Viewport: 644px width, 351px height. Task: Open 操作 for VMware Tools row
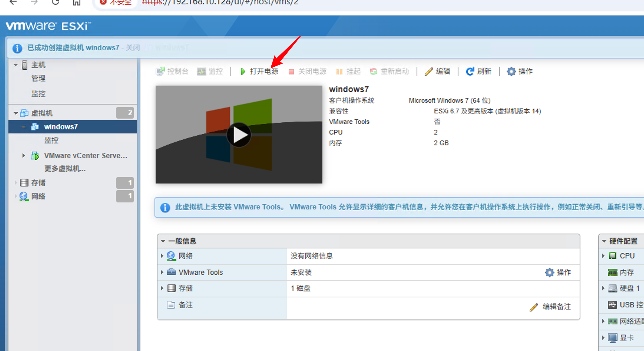pos(558,272)
